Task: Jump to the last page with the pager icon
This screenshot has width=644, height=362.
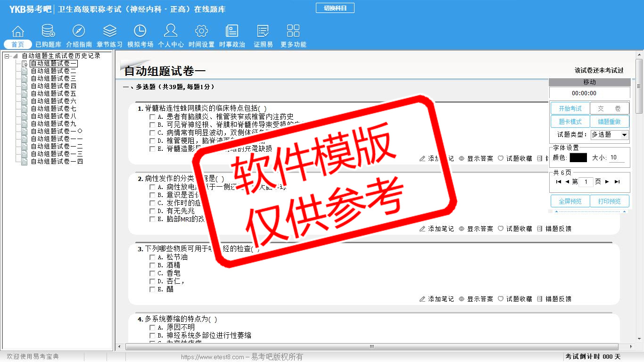Action: (x=617, y=182)
